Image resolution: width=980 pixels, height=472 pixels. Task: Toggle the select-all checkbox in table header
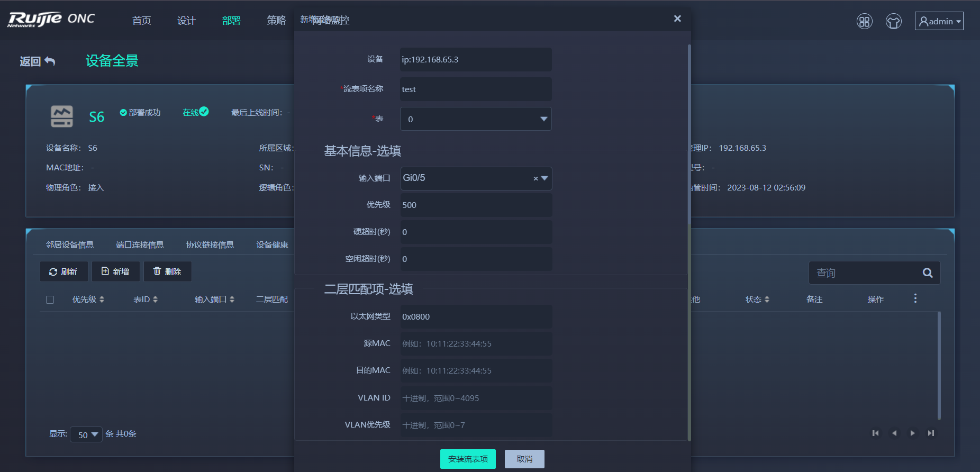click(50, 300)
